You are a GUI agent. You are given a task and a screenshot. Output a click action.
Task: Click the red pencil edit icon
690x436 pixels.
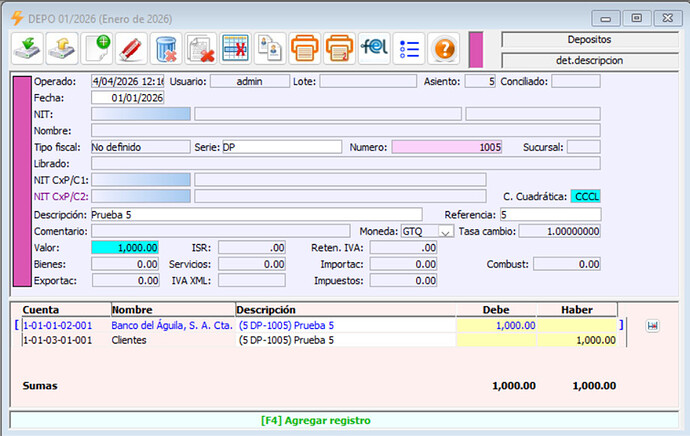[x=132, y=48]
